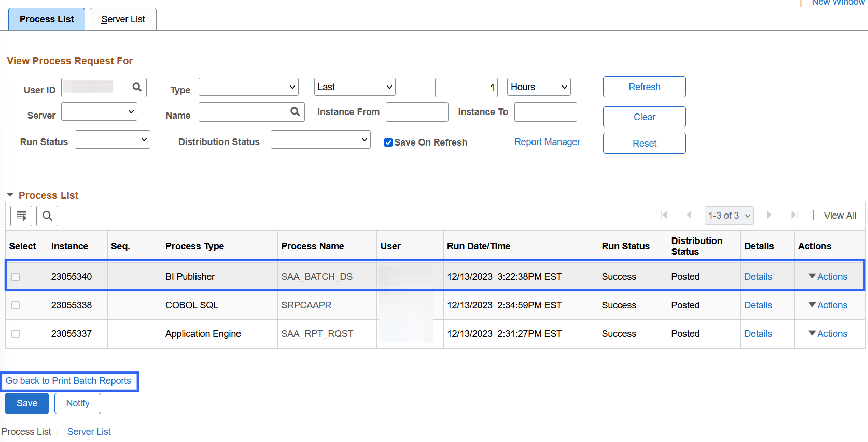Click the Find search icon in Process List toolbar
Image resolution: width=868 pixels, height=442 pixels.
pos(47,216)
